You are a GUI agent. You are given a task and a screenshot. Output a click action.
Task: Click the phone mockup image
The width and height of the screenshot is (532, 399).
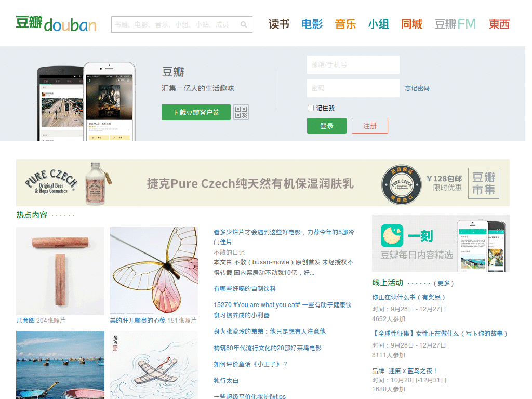coord(86,101)
